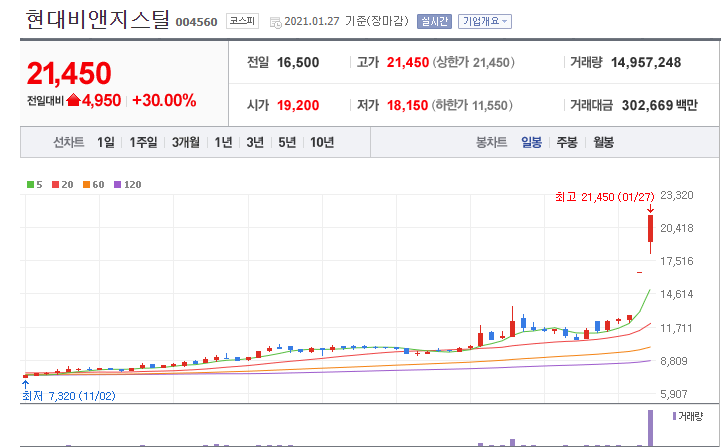Viewport: 721px width, 447px height.
Task: Select the 3개월 line chart tab
Action: point(186,142)
